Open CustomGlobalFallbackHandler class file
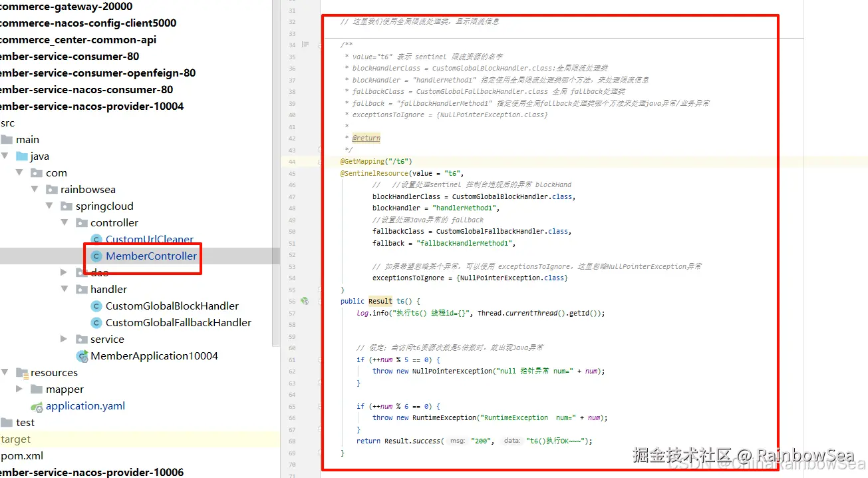The height and width of the screenshot is (478, 868). 178,323
